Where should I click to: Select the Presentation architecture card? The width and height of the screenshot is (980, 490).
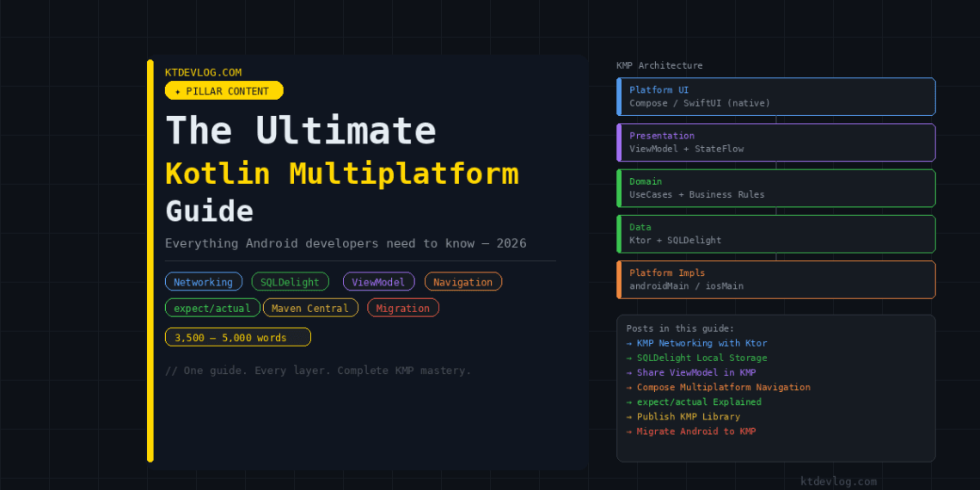pyautogui.click(x=775, y=143)
